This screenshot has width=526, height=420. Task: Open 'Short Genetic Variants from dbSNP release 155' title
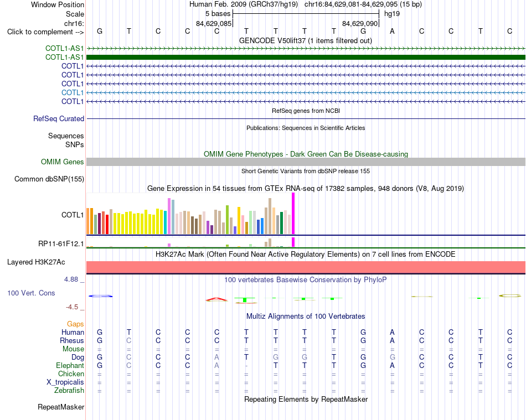306,171
